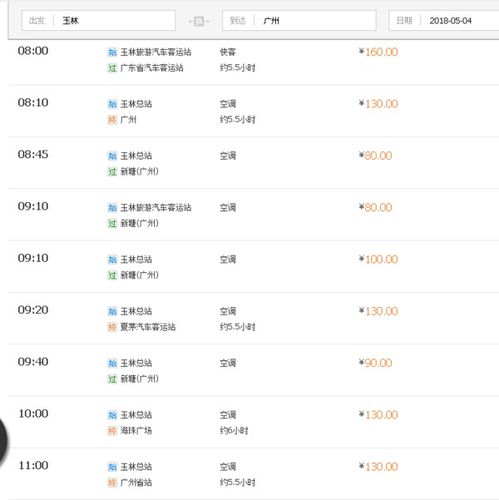Screen dimensions: 499x500
Task: Open the 10:00 bus to 海珠广场
Action: [x=253, y=422]
